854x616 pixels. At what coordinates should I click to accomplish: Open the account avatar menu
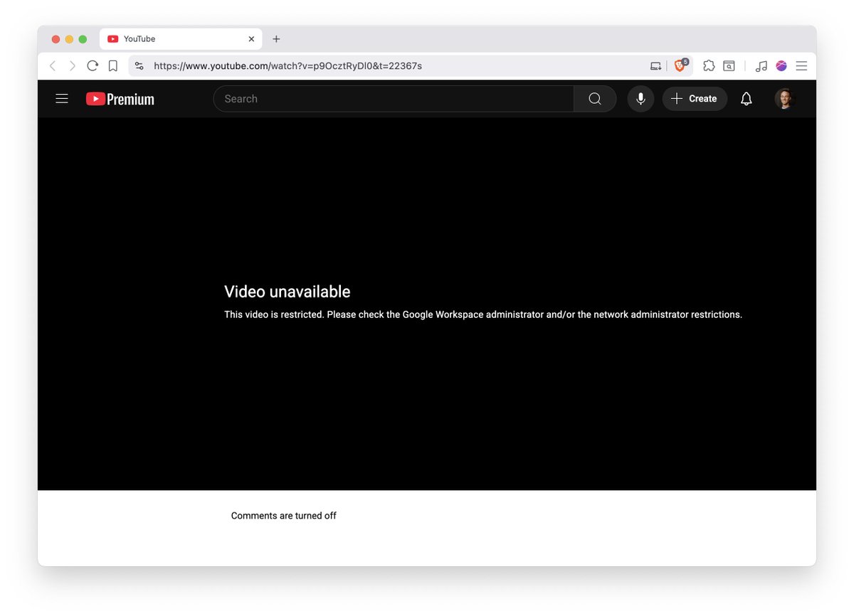[784, 99]
